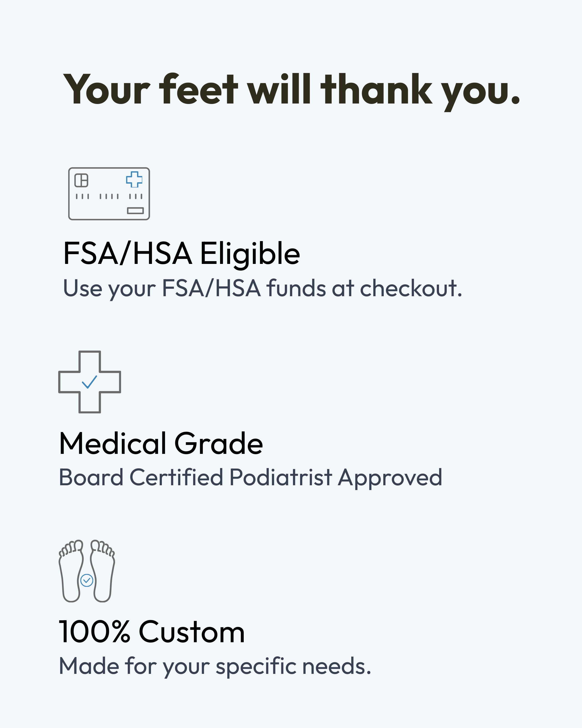Click the word "thank" in the headline
This screenshot has width=582, height=728.
coord(376,88)
